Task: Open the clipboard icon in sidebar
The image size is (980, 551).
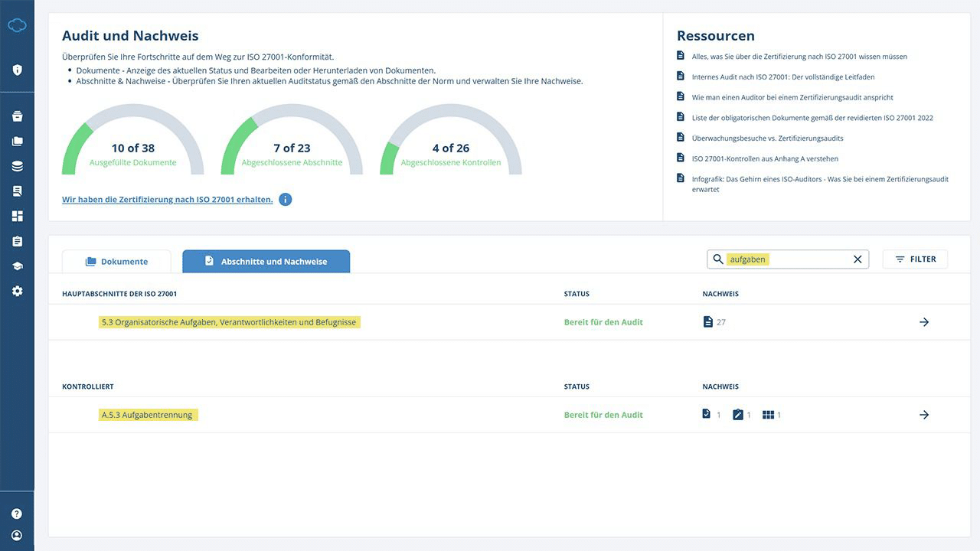Action: coord(17,241)
